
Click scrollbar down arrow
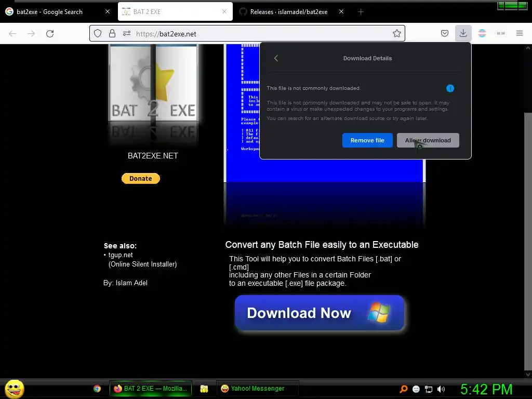(528, 374)
